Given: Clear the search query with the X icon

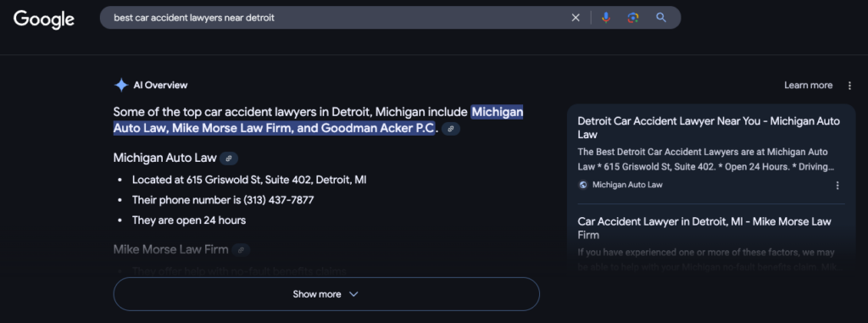Looking at the screenshot, I should [x=576, y=18].
